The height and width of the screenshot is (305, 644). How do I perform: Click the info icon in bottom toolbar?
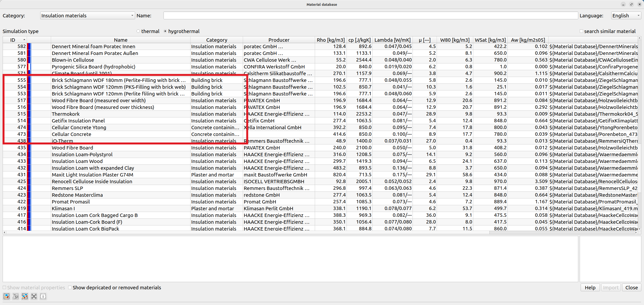point(43,297)
